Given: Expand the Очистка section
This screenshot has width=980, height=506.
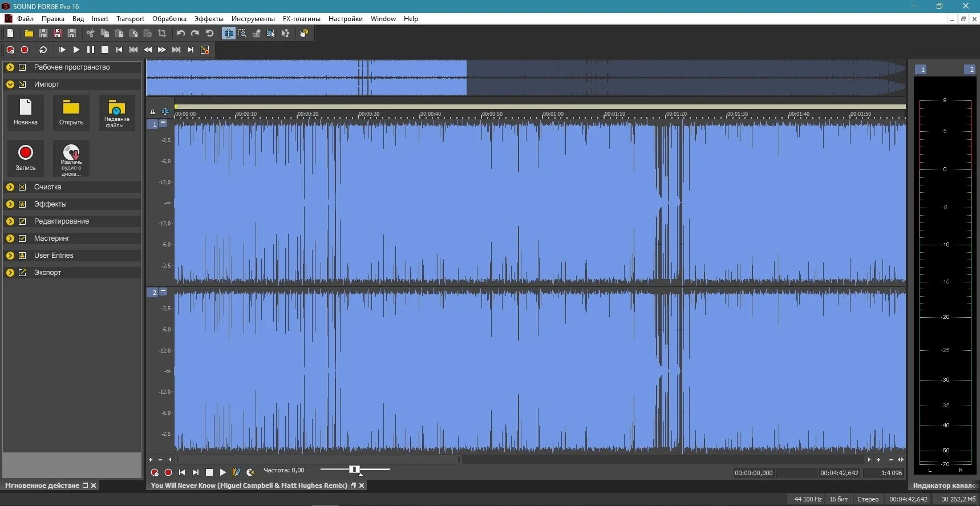Looking at the screenshot, I should [10, 187].
